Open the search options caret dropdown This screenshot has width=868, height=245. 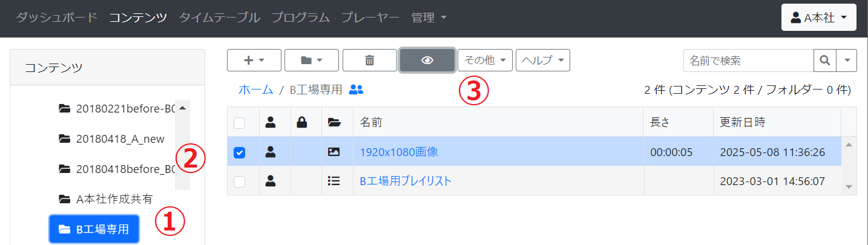[x=846, y=60]
